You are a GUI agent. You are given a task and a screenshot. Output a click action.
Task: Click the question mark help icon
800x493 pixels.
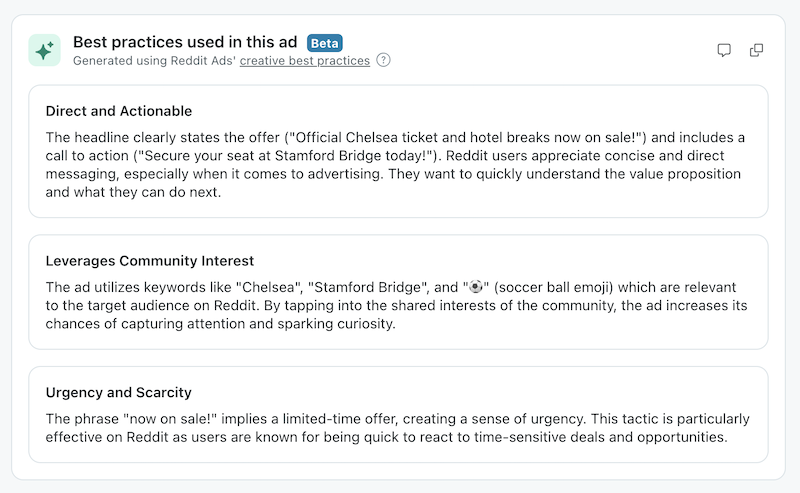(383, 60)
